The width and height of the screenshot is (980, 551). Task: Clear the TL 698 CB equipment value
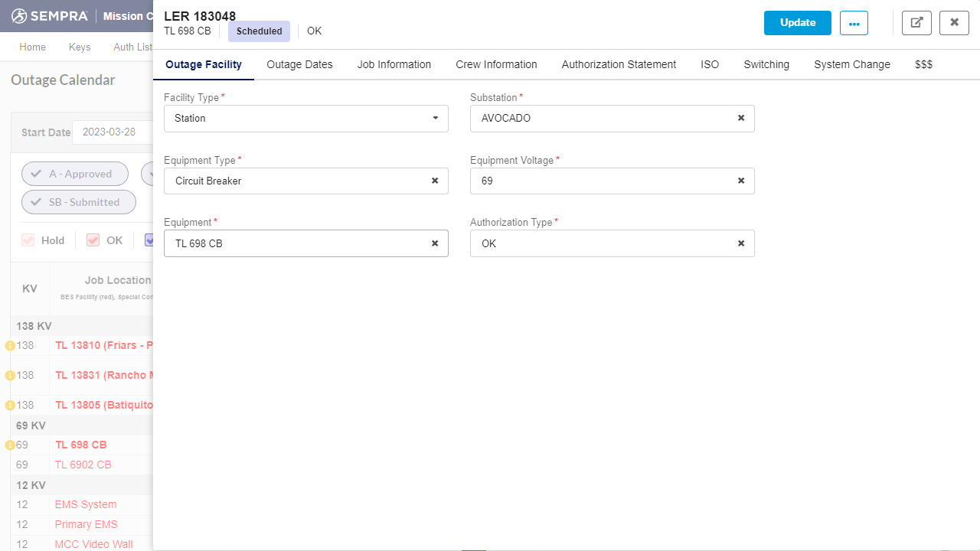tap(434, 243)
